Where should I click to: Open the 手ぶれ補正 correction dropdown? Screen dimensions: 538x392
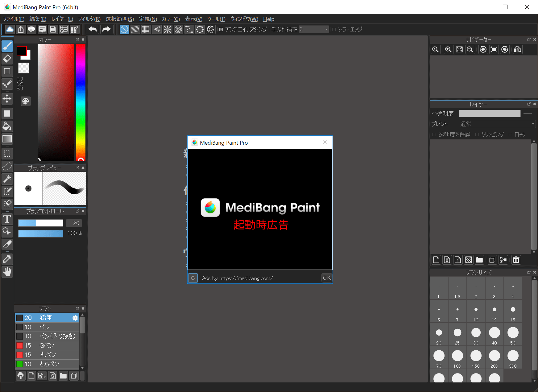coord(326,29)
